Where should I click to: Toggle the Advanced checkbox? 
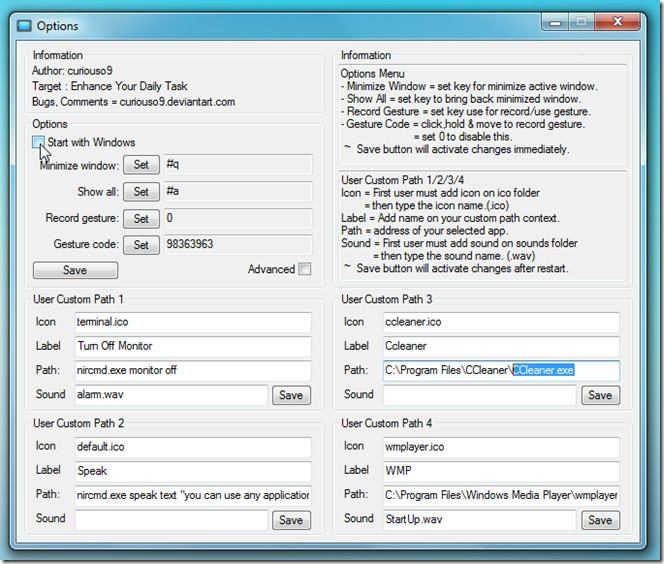point(305,269)
